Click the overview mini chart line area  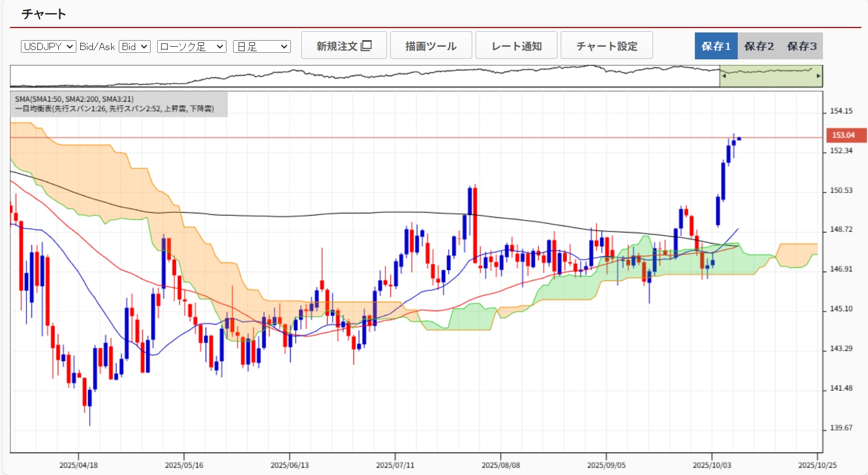363,76
